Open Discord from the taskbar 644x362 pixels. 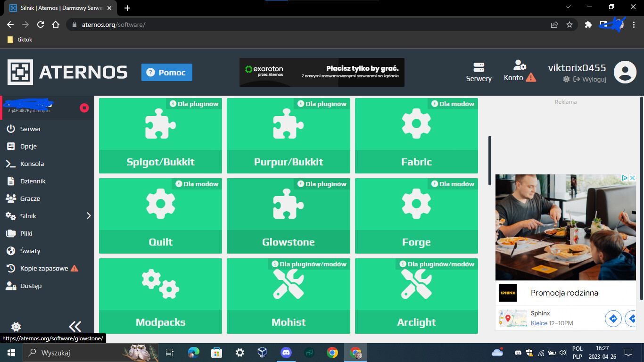pos(286,353)
